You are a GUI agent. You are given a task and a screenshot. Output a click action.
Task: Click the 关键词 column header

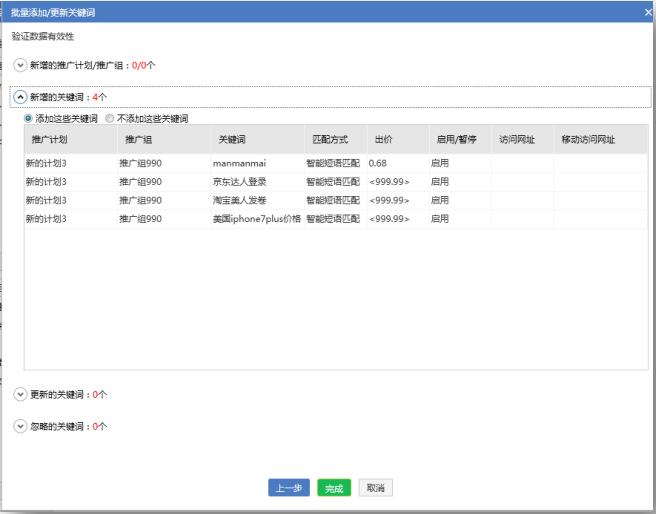[x=234, y=139]
